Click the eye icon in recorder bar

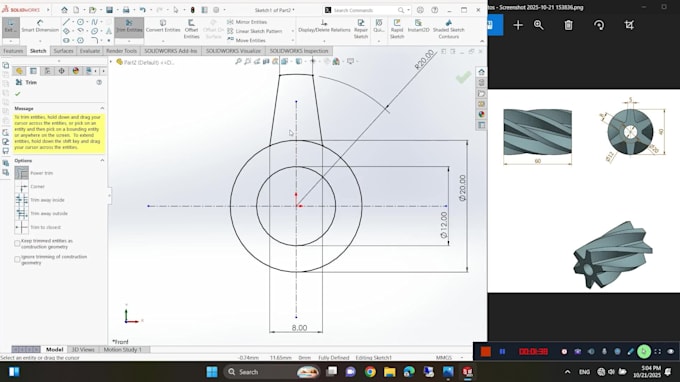click(670, 351)
